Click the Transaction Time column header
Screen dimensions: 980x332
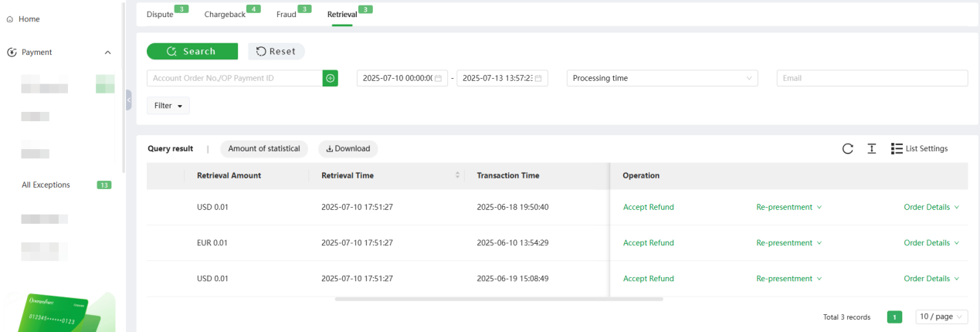(508, 175)
